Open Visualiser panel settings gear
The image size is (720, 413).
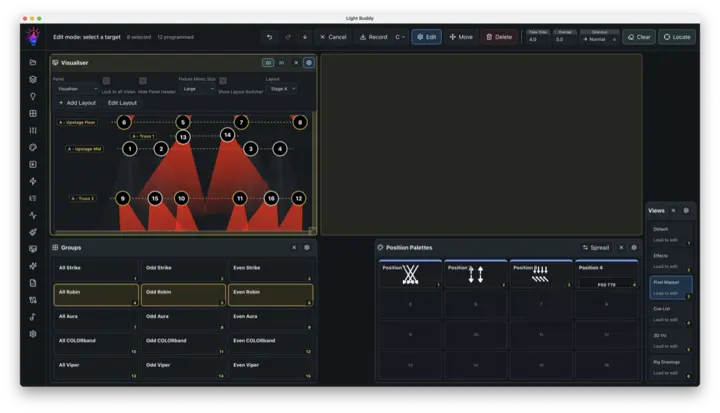pyautogui.click(x=309, y=62)
